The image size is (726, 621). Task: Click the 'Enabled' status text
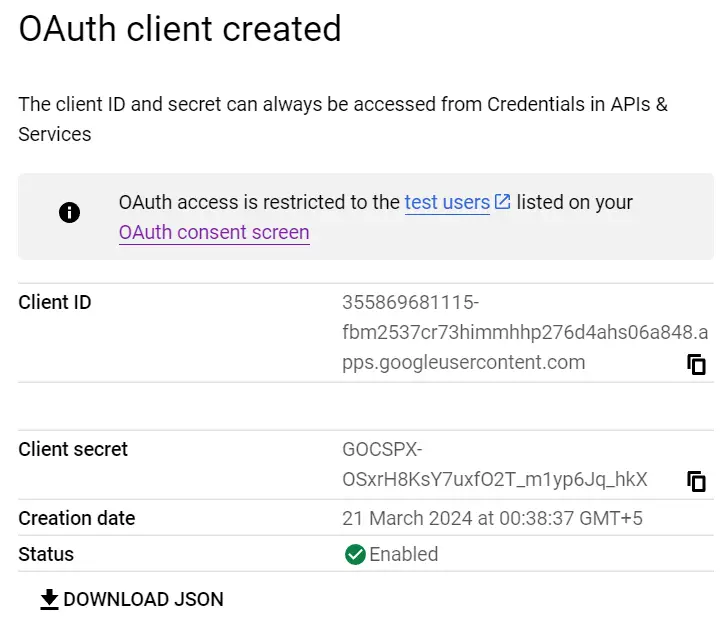coord(403,554)
